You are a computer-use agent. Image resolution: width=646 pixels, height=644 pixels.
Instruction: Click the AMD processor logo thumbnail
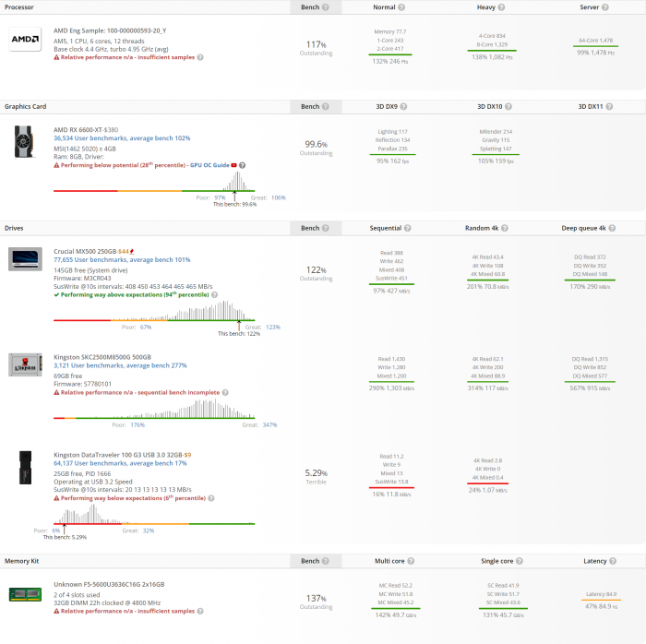[24, 42]
